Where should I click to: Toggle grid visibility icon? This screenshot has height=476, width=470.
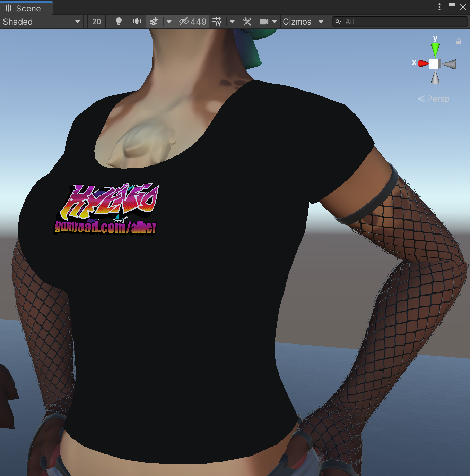coord(217,22)
